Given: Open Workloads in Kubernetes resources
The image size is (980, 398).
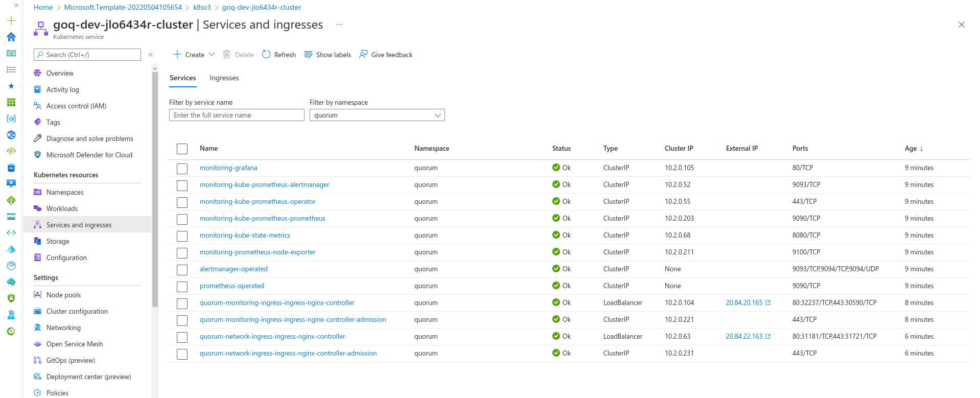Looking at the screenshot, I should 62,208.
